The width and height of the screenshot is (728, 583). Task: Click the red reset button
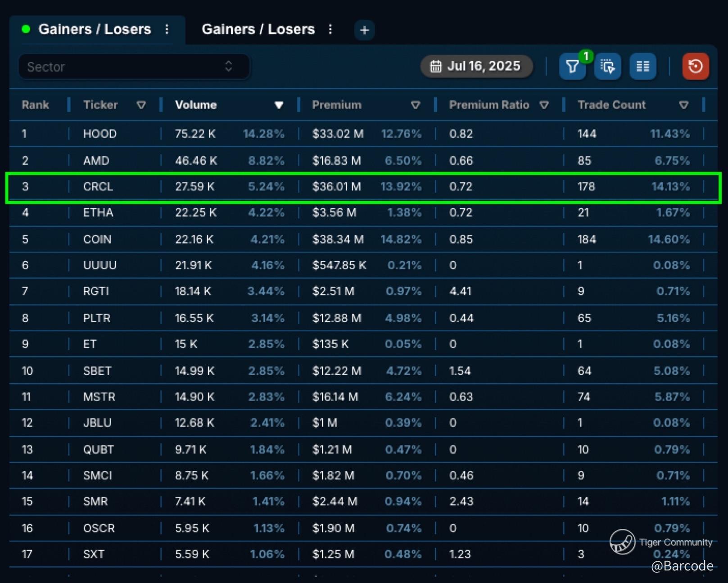[695, 67]
